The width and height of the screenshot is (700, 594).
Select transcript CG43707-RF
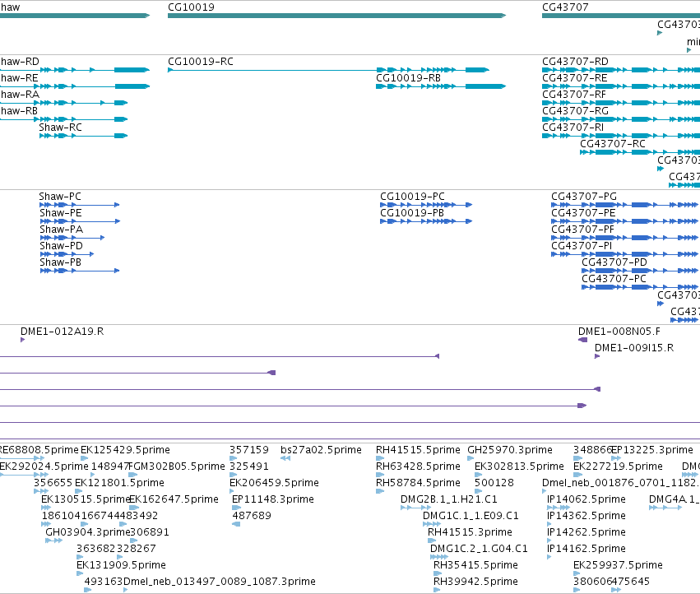(621, 103)
